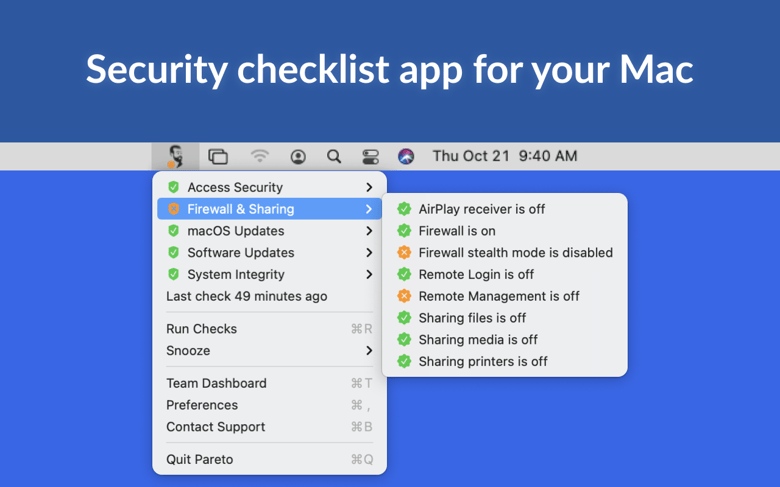Click the Wi-Fi icon in menu bar
Screen dimensions: 780x487
259,156
